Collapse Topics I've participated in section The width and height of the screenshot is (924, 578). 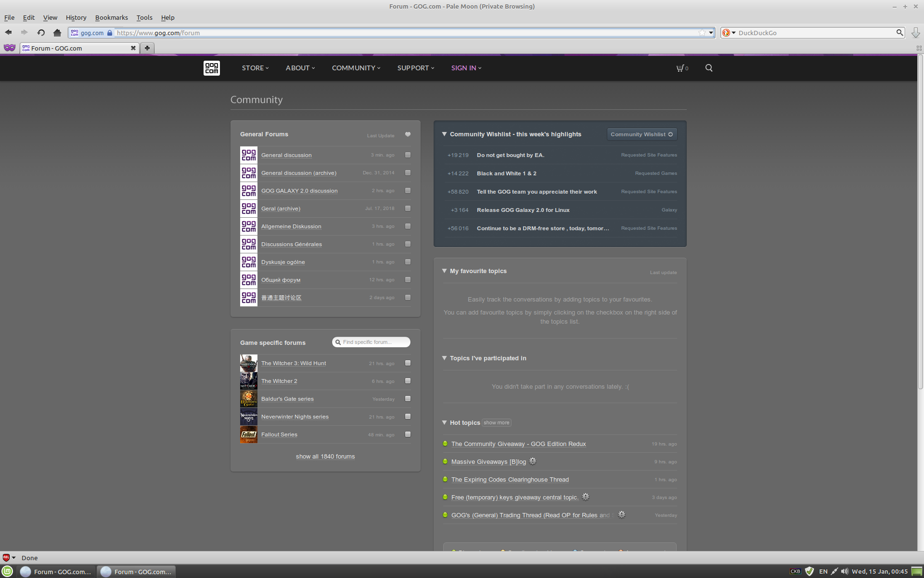[x=445, y=358]
